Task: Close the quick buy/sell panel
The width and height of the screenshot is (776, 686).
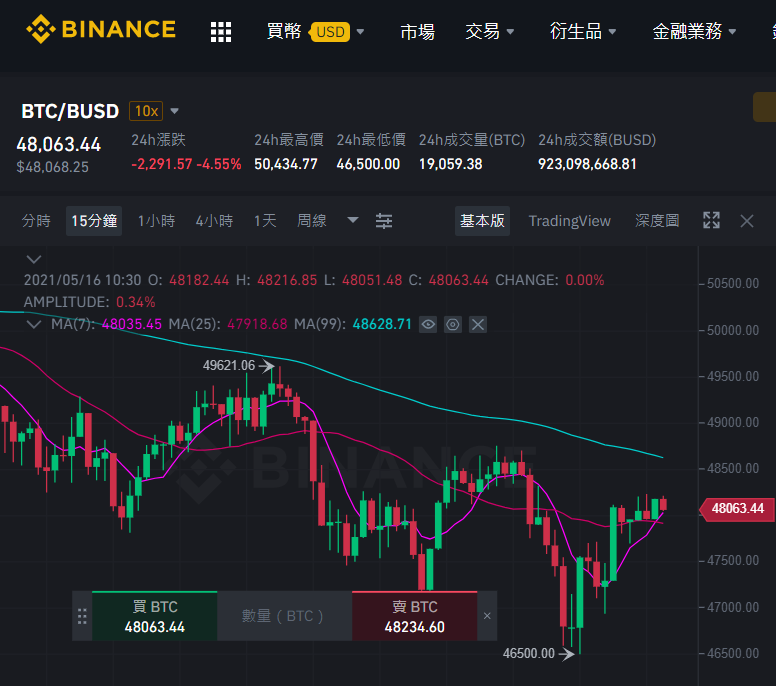Action: [487, 616]
